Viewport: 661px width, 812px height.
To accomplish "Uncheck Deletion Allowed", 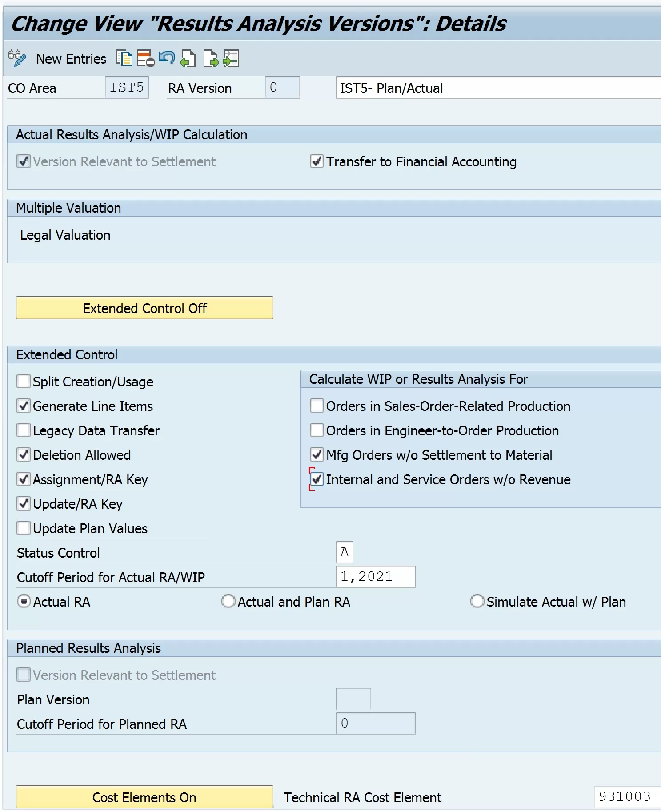I will tap(24, 454).
